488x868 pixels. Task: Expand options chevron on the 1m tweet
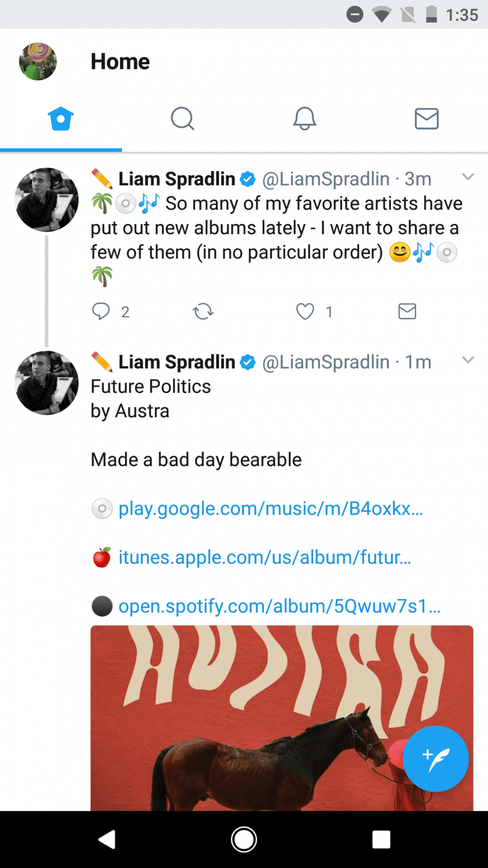coord(468,360)
